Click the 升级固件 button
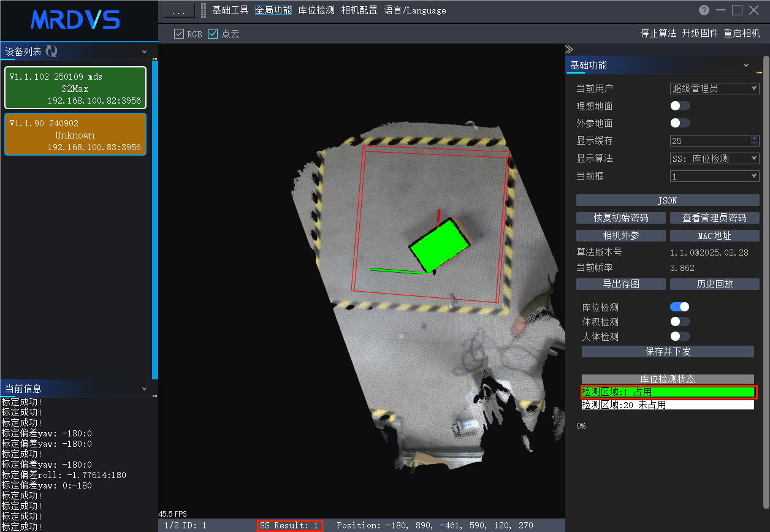Image resolution: width=770 pixels, height=532 pixels. (x=700, y=34)
